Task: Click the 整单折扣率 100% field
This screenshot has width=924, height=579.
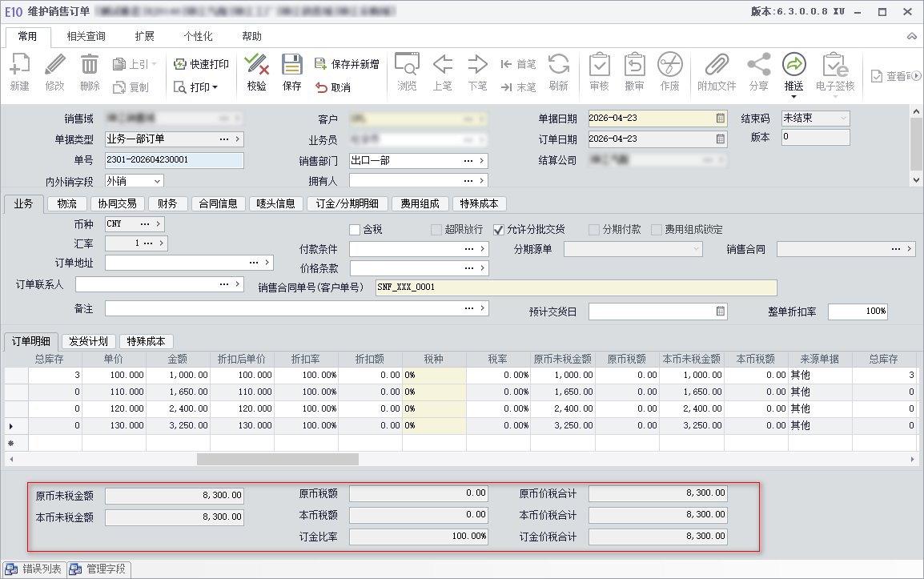Action: tap(858, 312)
